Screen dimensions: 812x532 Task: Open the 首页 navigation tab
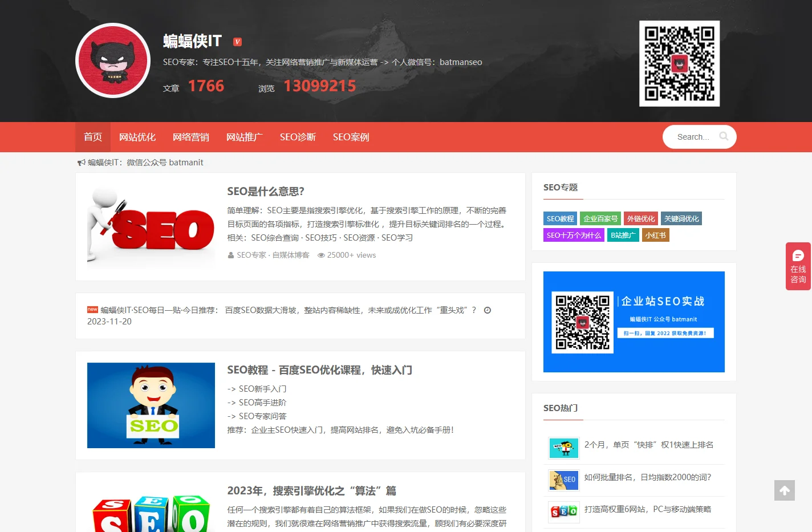click(x=93, y=137)
